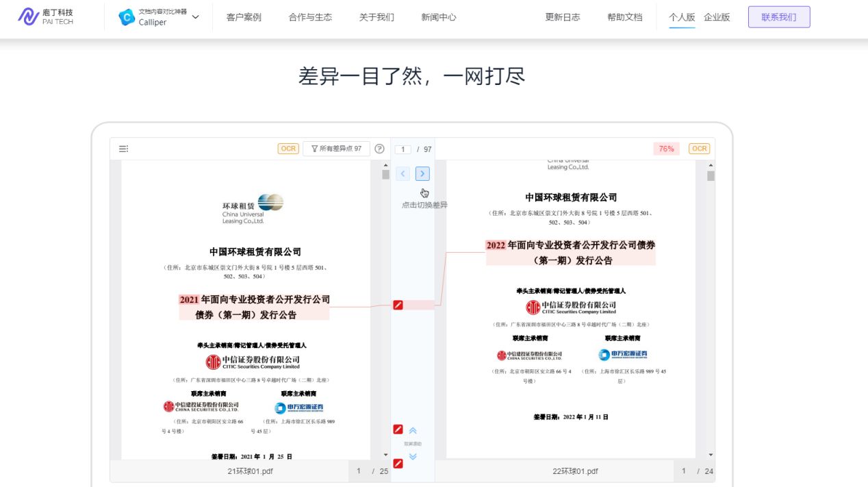Screen dimensions: 868x487
Task: Switch to the 个人版 tab
Action: tap(682, 17)
